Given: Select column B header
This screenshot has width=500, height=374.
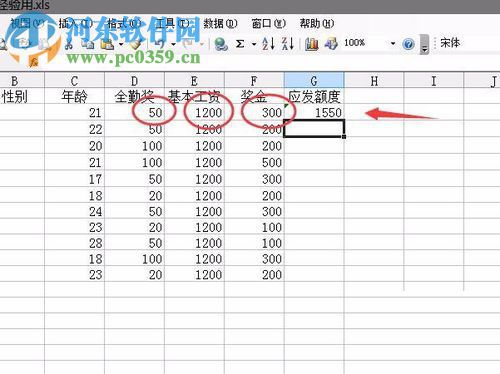Looking at the screenshot, I should (22, 81).
